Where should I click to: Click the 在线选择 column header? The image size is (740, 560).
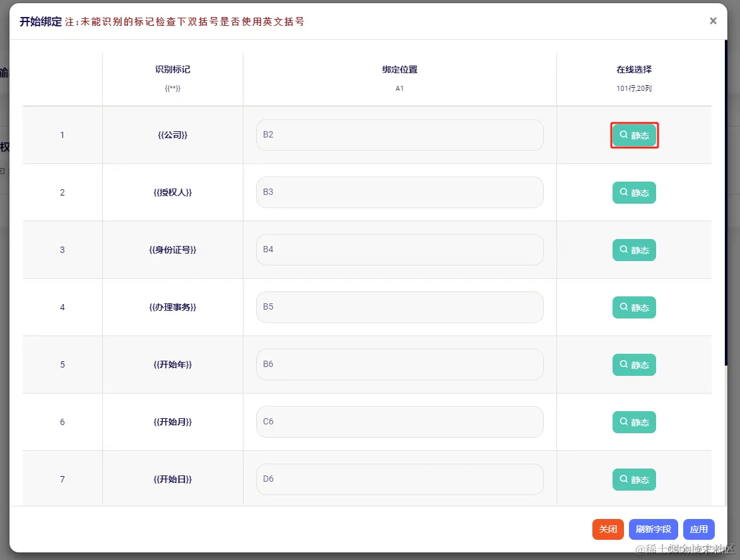click(634, 69)
